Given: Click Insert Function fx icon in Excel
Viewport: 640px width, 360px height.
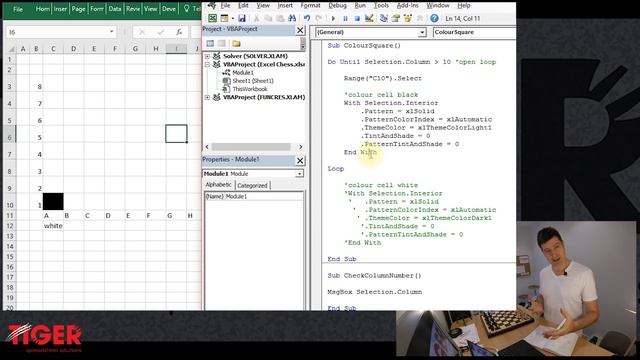Looking at the screenshot, I should point(179,32).
